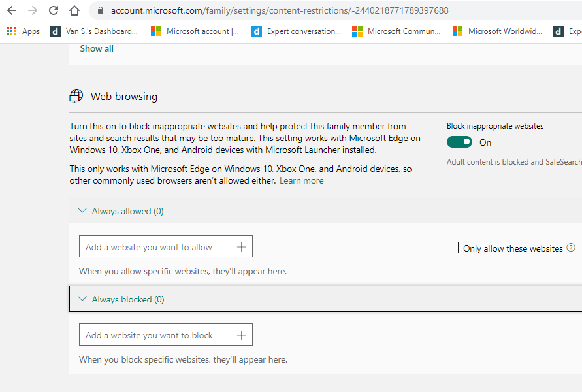This screenshot has width=582, height=392.
Task: Open Microsoft Community bookmark
Action: pos(396,31)
